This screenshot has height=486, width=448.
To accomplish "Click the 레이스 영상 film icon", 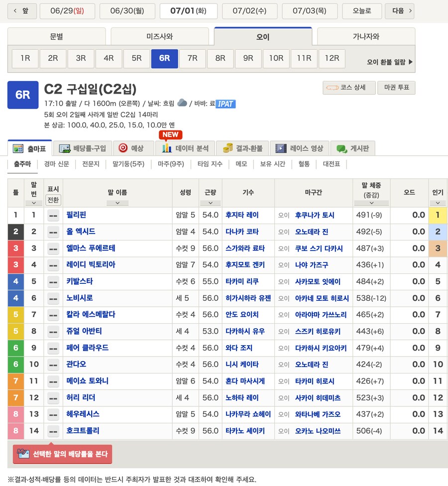I will 281,148.
